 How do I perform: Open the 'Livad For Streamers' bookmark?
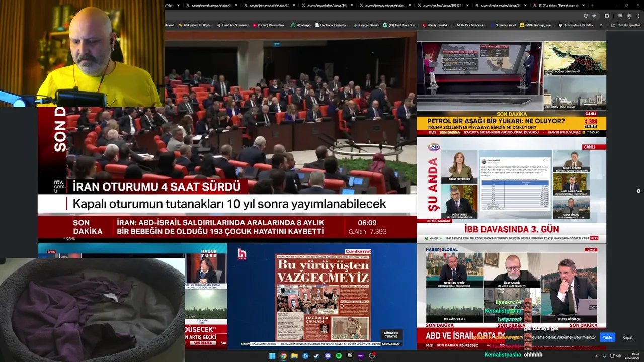click(232, 25)
